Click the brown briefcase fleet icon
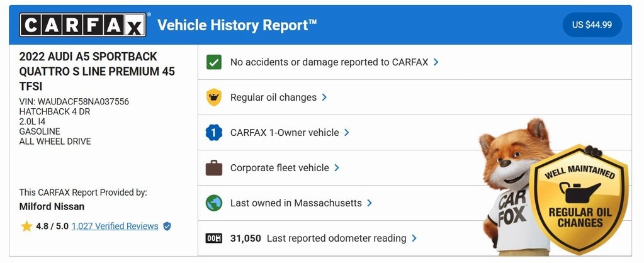 pyautogui.click(x=214, y=168)
